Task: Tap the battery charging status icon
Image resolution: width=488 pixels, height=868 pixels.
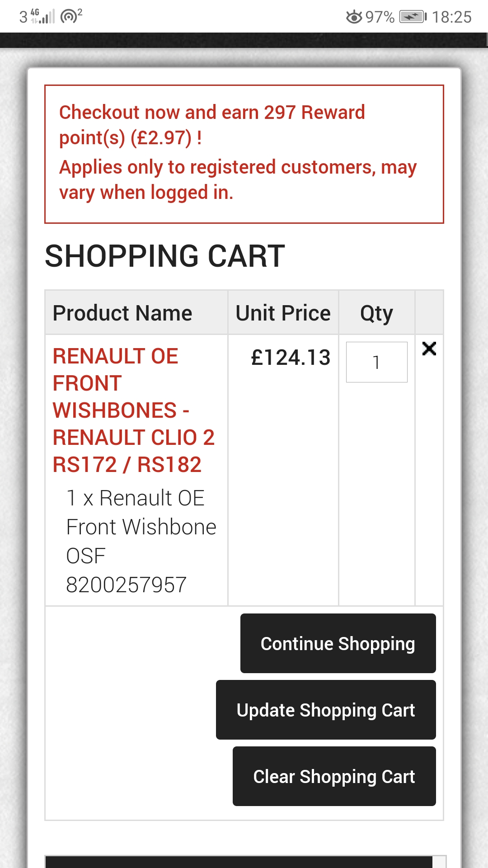Action: pos(413,17)
